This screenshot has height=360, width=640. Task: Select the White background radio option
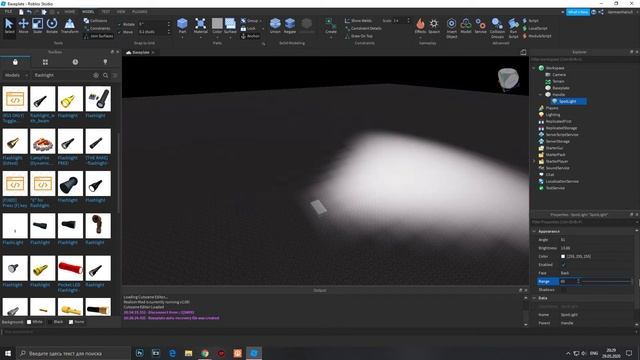29,322
